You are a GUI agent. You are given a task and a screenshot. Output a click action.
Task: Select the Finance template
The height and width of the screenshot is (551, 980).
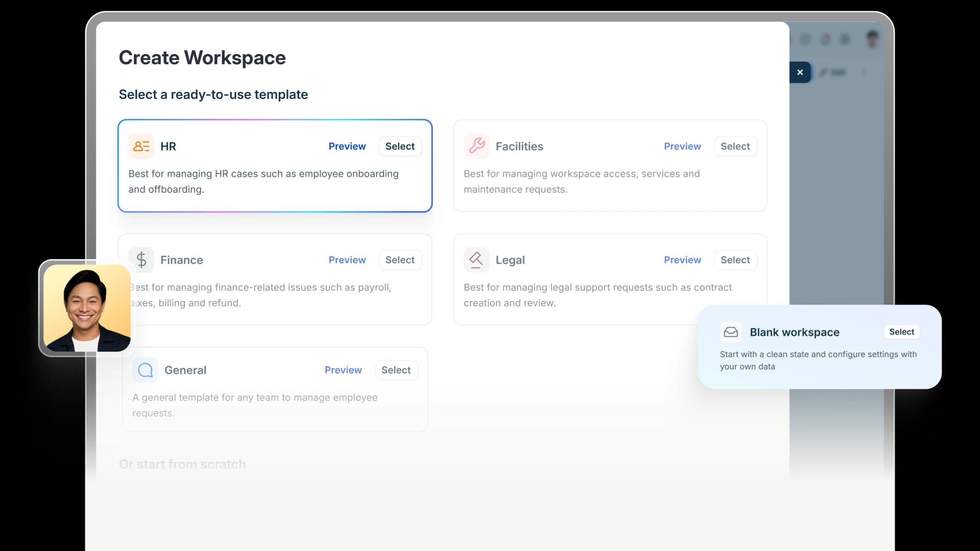tap(400, 260)
